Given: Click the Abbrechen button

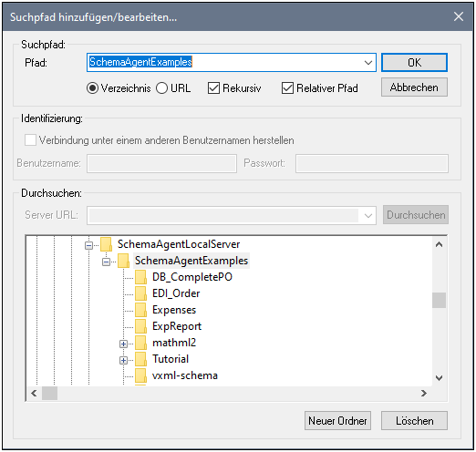Looking at the screenshot, I should 414,87.
